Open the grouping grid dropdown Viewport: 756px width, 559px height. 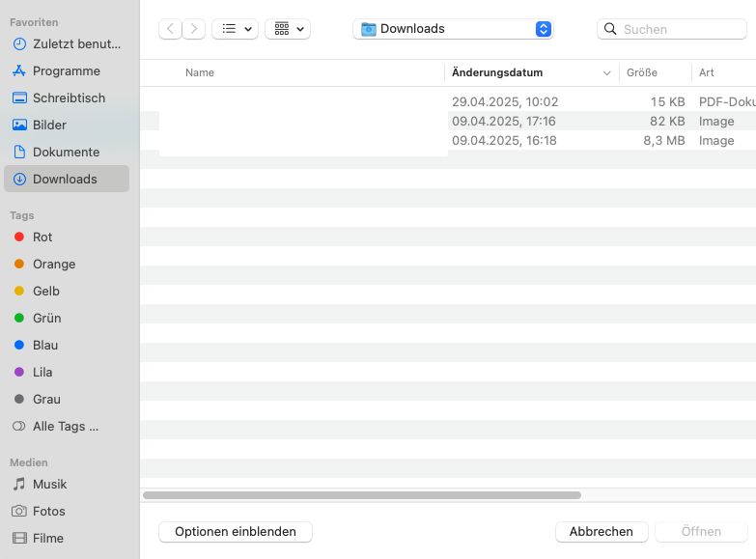(x=288, y=29)
